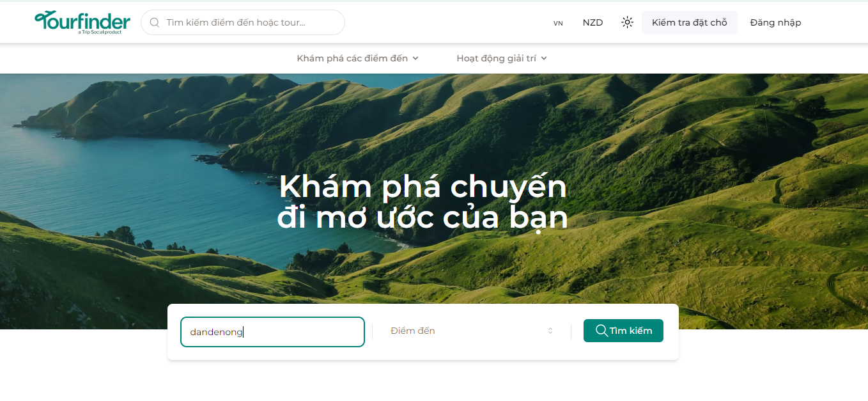Click the Đăng nhập login link
The width and height of the screenshot is (868, 401).
(x=775, y=22)
